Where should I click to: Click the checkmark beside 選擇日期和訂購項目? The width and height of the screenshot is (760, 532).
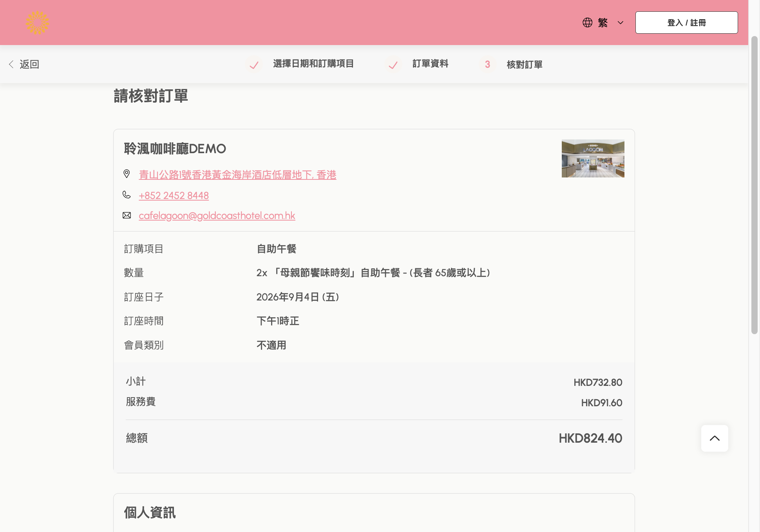click(x=254, y=64)
